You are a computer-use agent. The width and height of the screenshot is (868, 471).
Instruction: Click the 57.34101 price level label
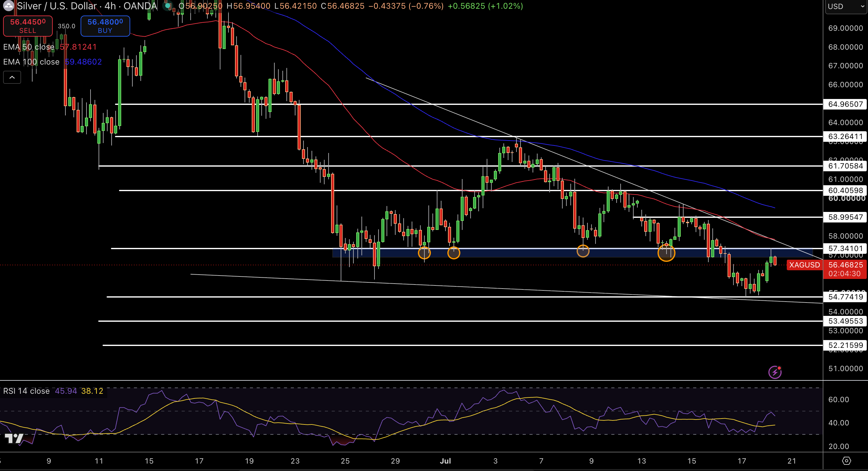point(845,249)
